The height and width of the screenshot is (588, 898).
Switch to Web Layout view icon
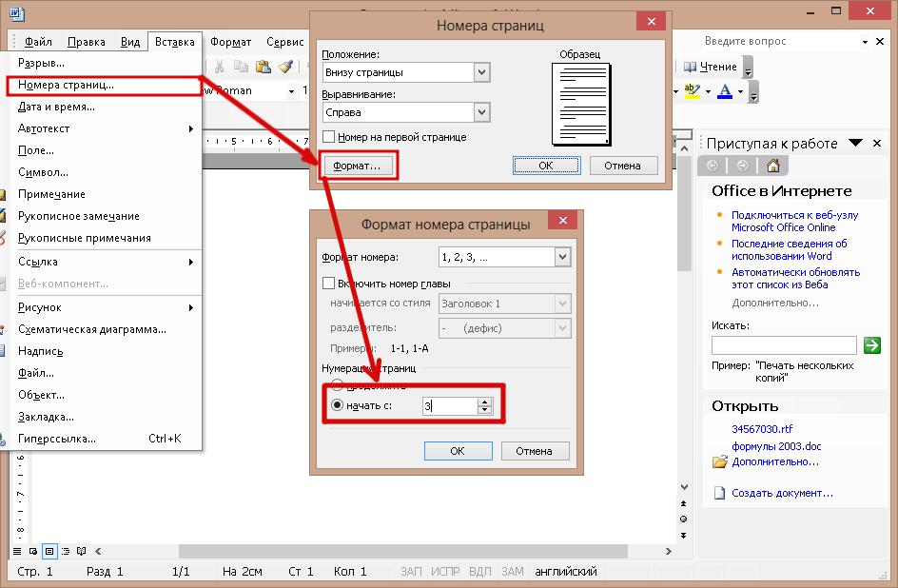tap(33, 551)
